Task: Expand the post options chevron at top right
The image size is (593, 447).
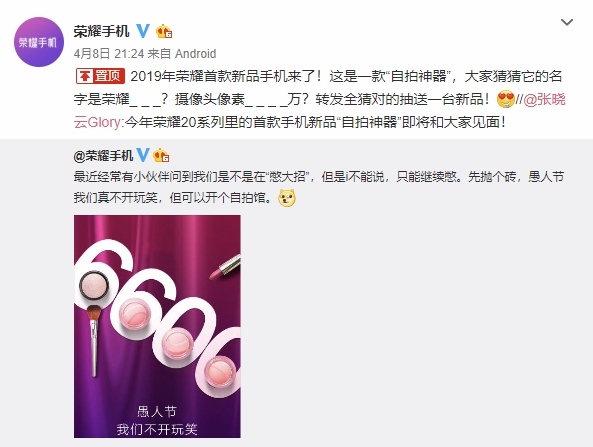Action: click(x=567, y=22)
